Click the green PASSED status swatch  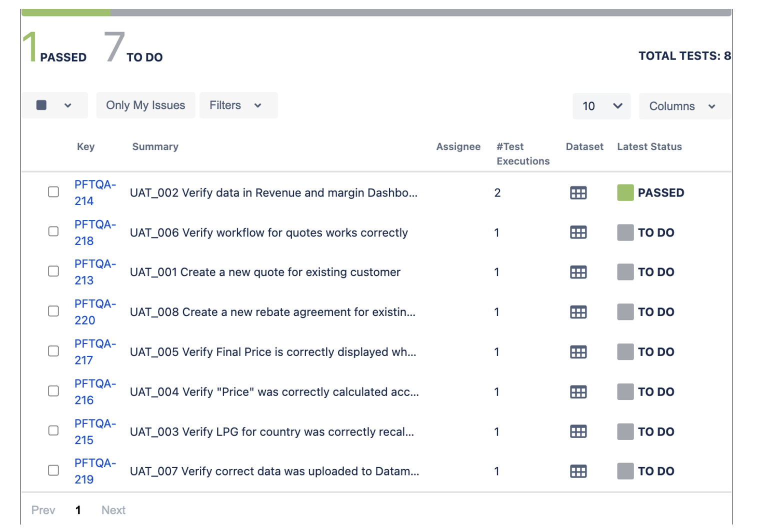click(x=625, y=193)
